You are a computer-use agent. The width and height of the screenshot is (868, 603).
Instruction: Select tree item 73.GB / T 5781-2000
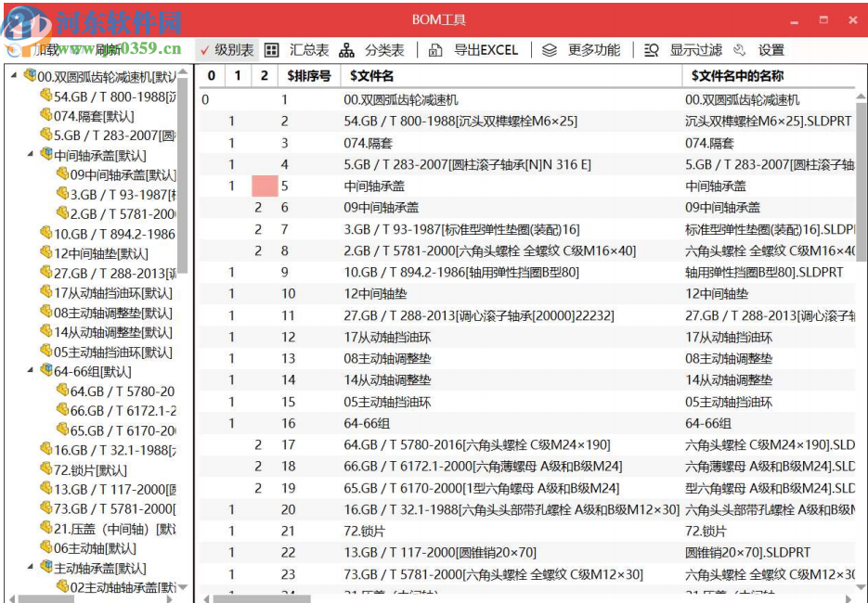click(x=115, y=508)
